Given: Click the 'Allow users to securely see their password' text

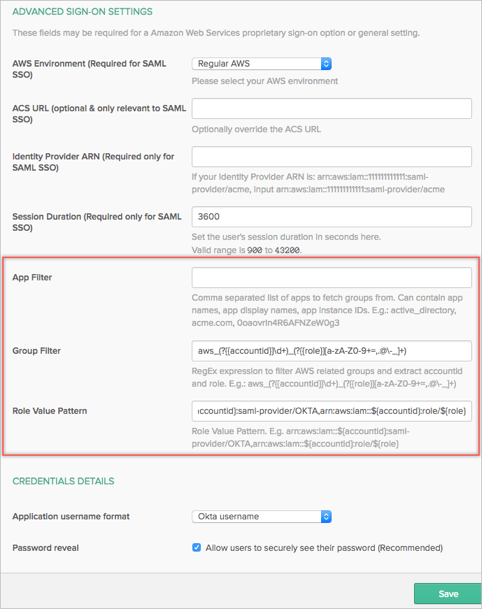Looking at the screenshot, I should point(324,548).
